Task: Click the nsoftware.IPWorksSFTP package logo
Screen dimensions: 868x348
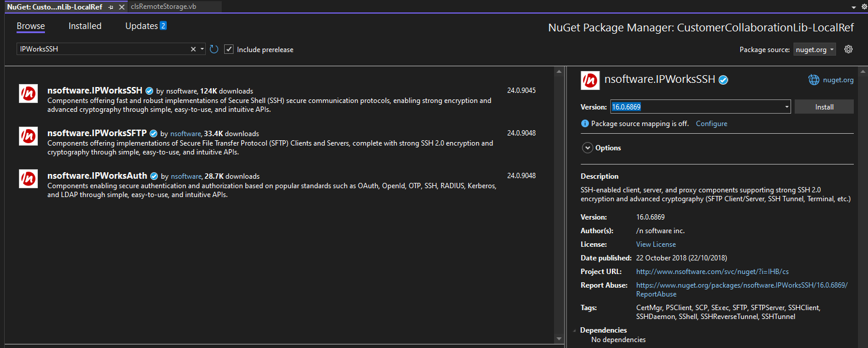Action: point(28,136)
